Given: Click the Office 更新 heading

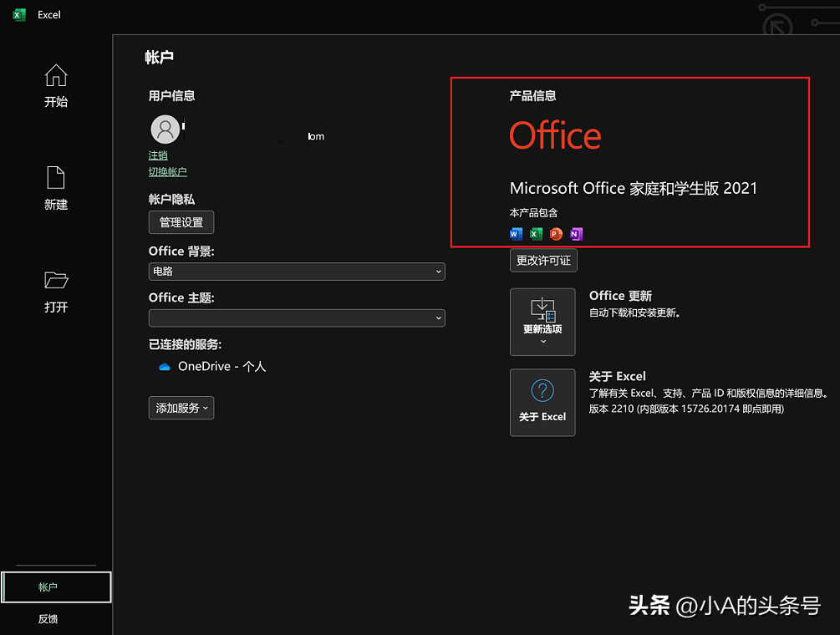Looking at the screenshot, I should (620, 296).
